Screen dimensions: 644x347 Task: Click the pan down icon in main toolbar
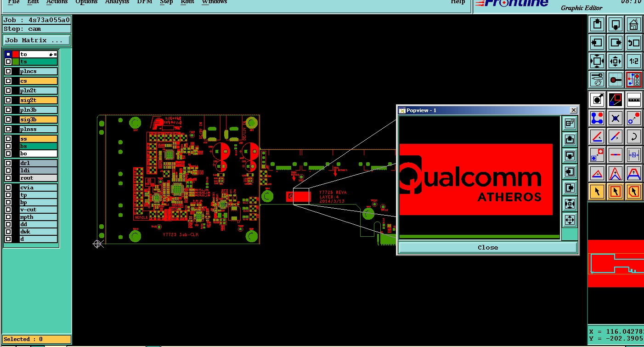click(x=616, y=24)
